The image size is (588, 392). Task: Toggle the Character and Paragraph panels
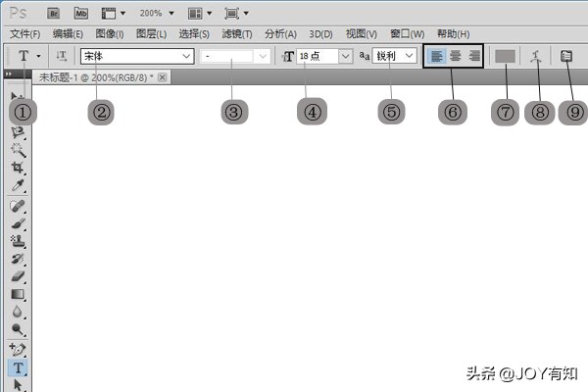coord(565,56)
